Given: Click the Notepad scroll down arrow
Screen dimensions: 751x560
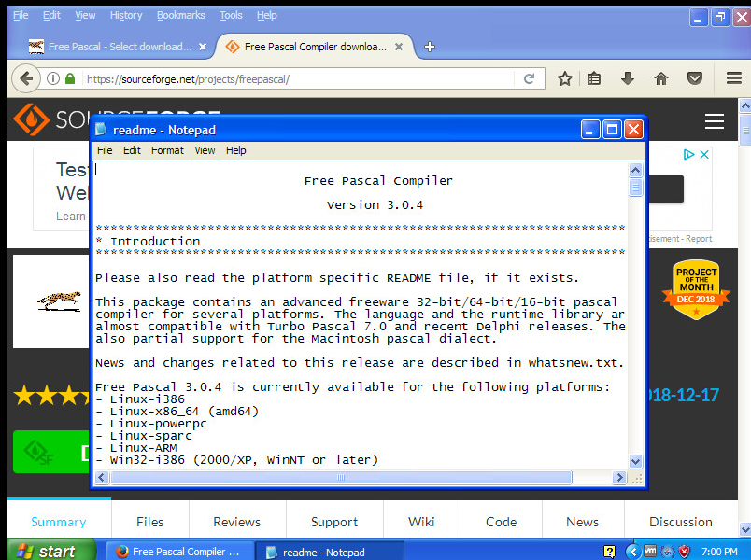Looking at the screenshot, I should (x=635, y=461).
